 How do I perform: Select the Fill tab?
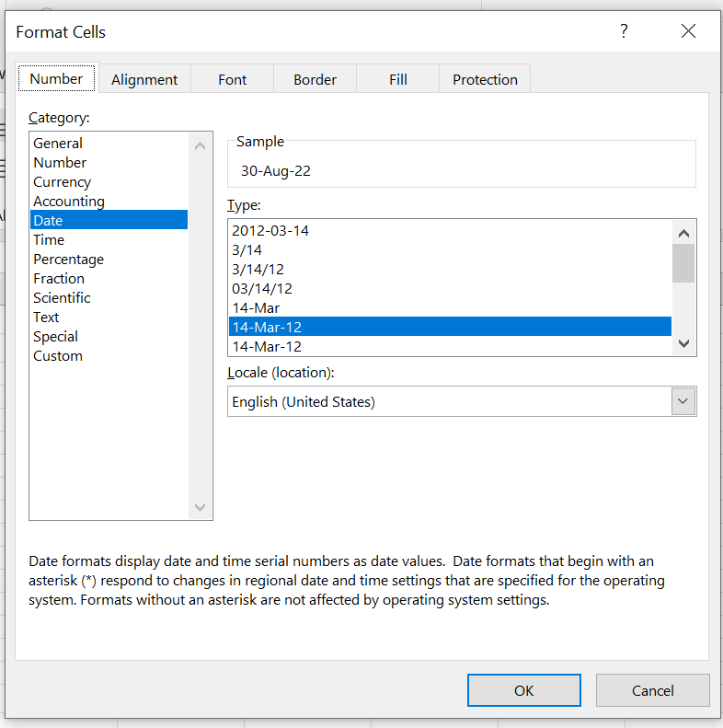pyautogui.click(x=397, y=80)
